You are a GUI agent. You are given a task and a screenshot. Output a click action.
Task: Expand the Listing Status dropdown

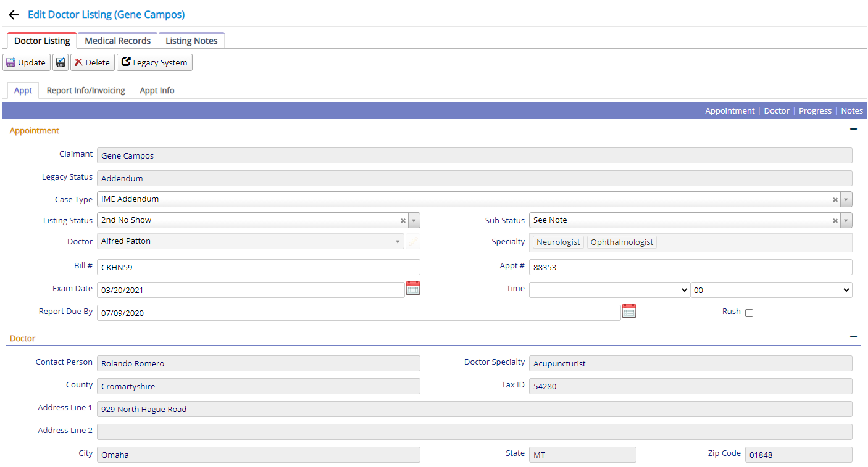click(414, 221)
